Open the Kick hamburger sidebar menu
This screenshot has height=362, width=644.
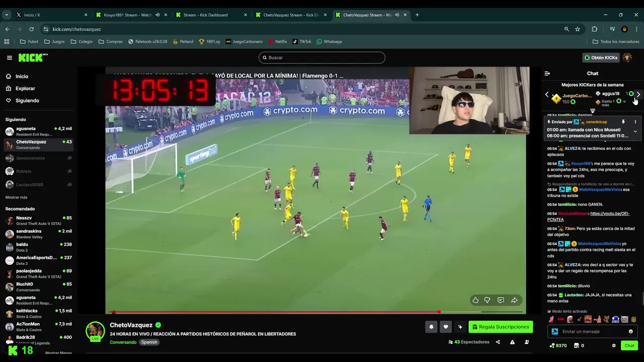tap(9, 58)
